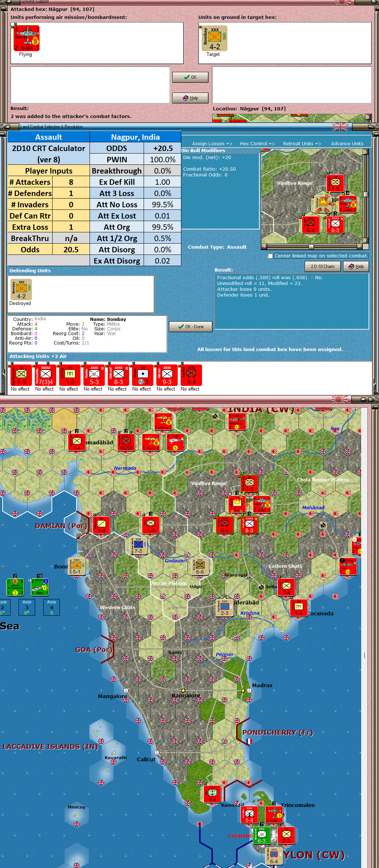This screenshot has width=379, height=868.
Task: Select the 1st Mot 6-4 attacker
Action: [191, 375]
